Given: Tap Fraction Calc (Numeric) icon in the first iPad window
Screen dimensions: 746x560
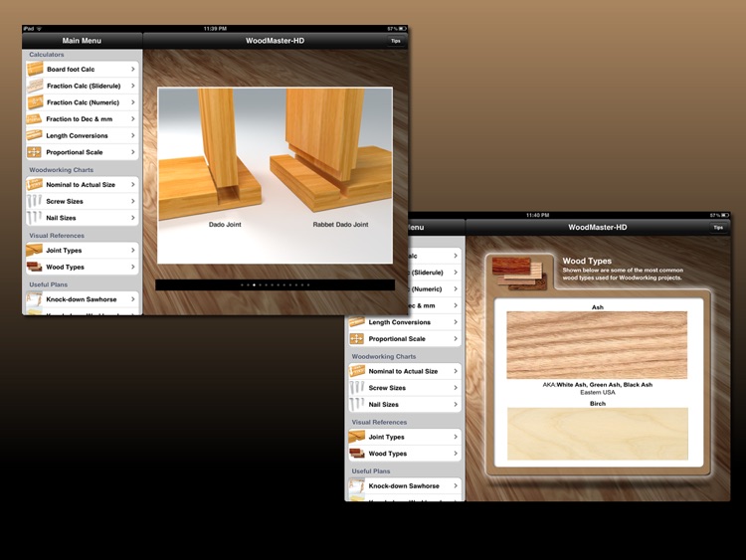Looking at the screenshot, I should pos(35,102).
